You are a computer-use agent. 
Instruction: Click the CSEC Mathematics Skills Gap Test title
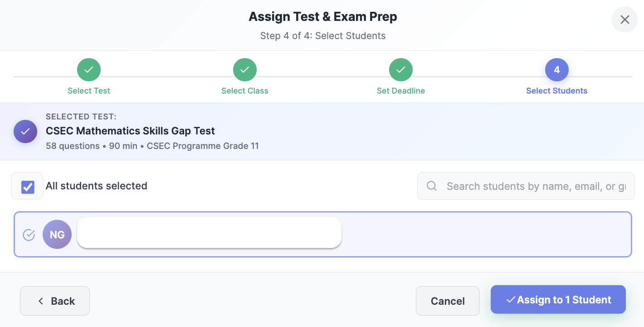point(130,131)
